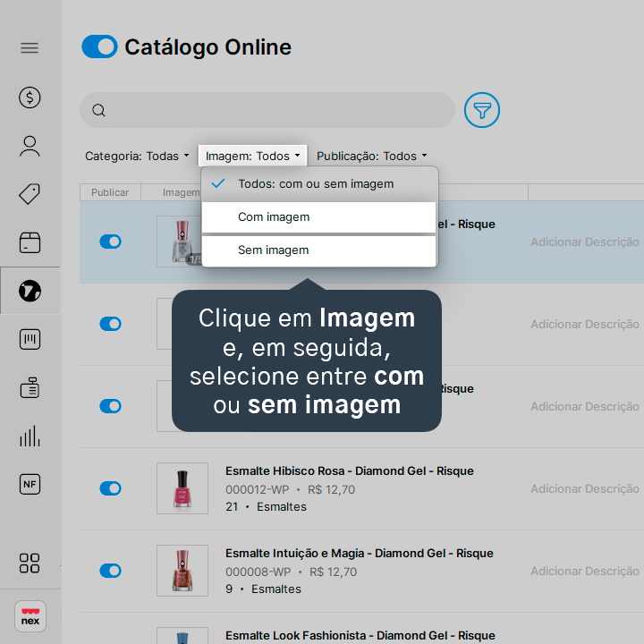The image size is (644, 644).
Task: Click the Publicar column header
Action: [x=110, y=192]
